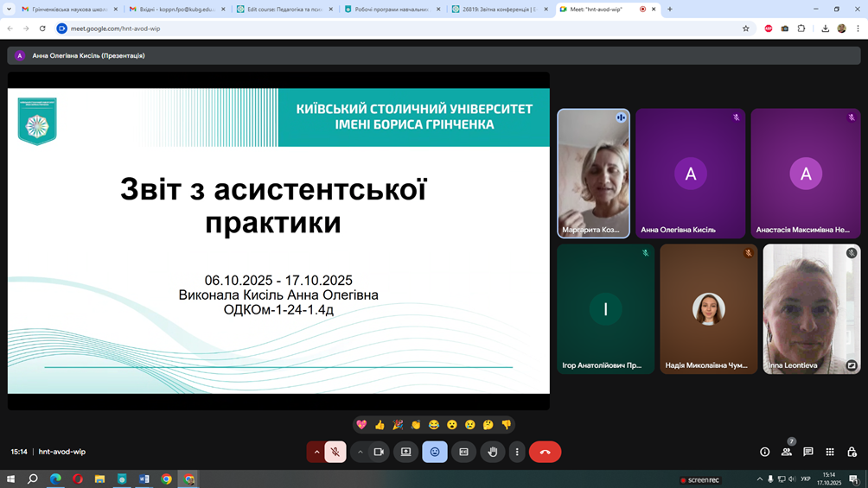This screenshot has height=488, width=868.
Task: Open the in-call chat panel
Action: [808, 452]
